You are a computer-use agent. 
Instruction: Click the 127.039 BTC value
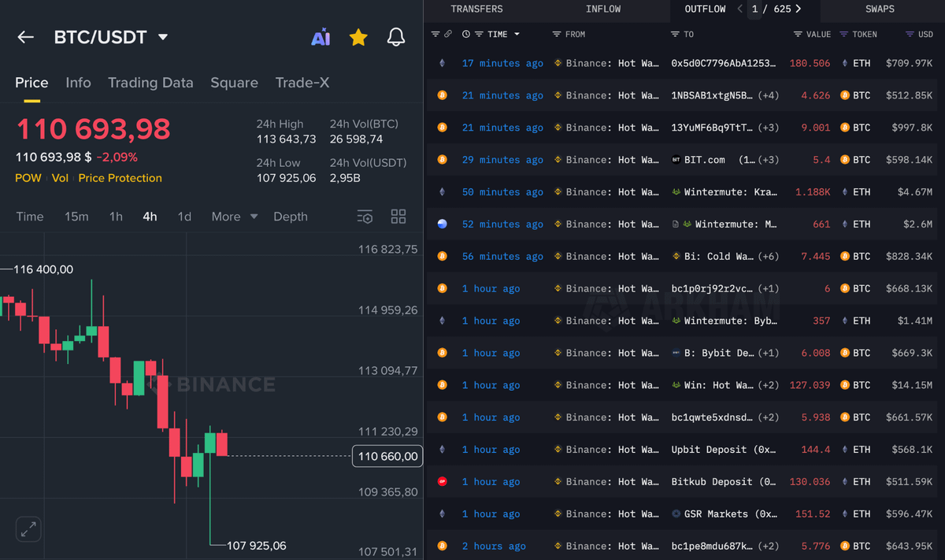[x=810, y=385]
